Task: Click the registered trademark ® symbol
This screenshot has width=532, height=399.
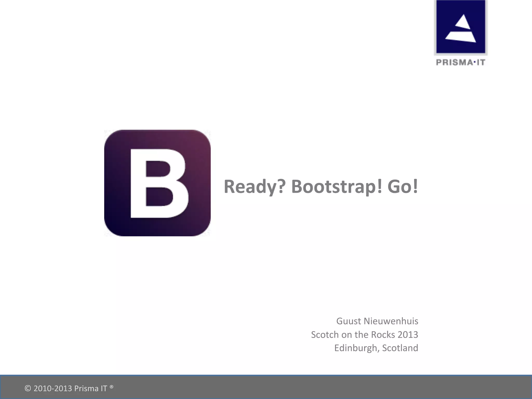Action: tap(111, 387)
